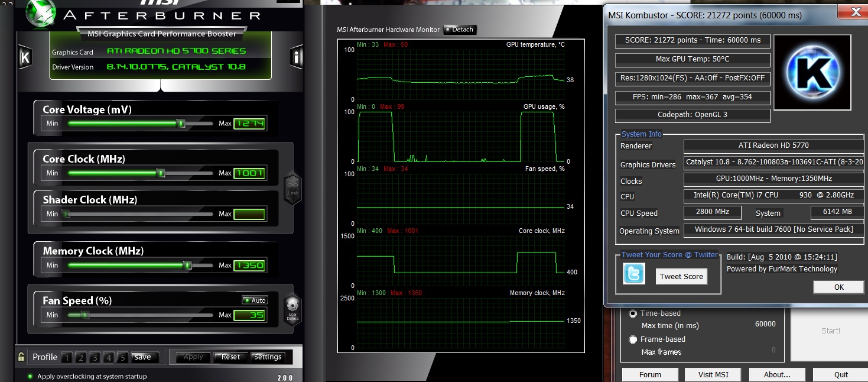Detach the Hardware Monitor window
Viewport: 868px width, 382px height.
(459, 30)
